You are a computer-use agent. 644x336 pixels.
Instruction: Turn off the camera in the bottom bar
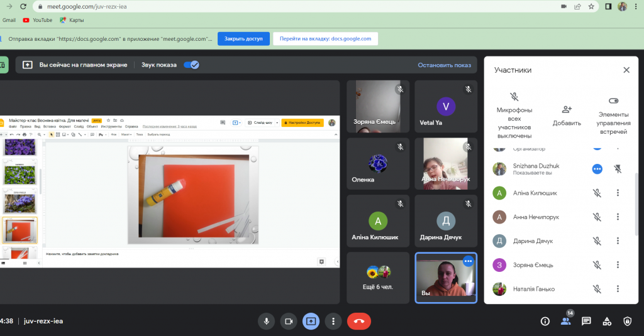tap(289, 321)
